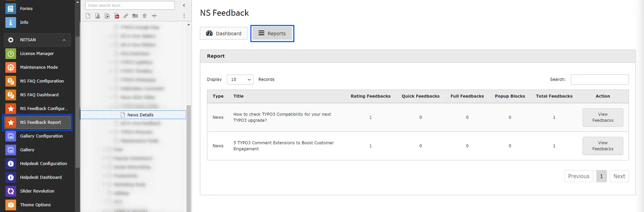This screenshot has height=212, width=644.
Task: Sort by Popup Blocks column
Action: 510,96
